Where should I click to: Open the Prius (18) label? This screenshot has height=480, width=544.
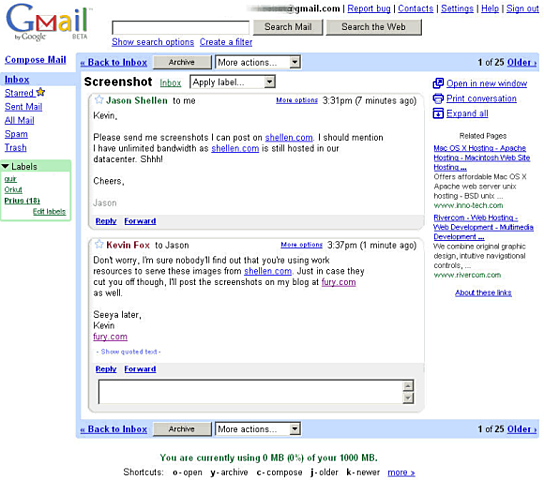coord(22,201)
